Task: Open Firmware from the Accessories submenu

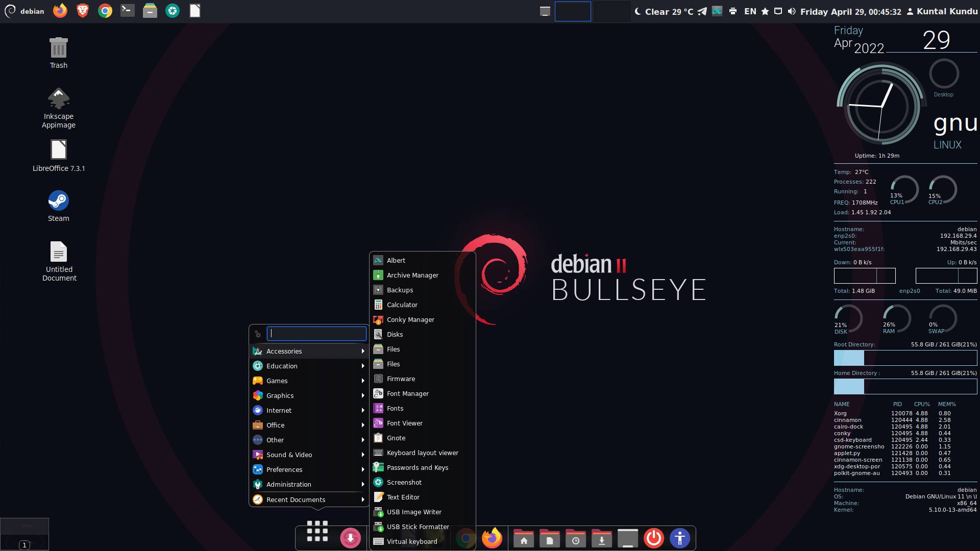Action: [x=423, y=379]
